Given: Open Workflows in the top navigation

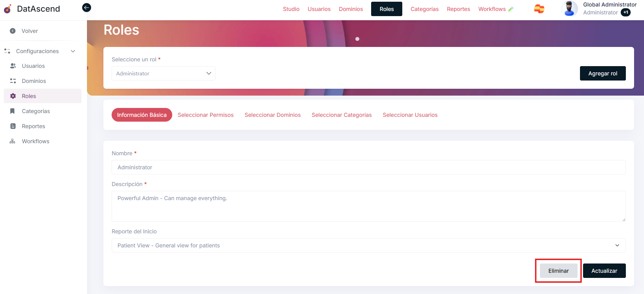Looking at the screenshot, I should (492, 9).
